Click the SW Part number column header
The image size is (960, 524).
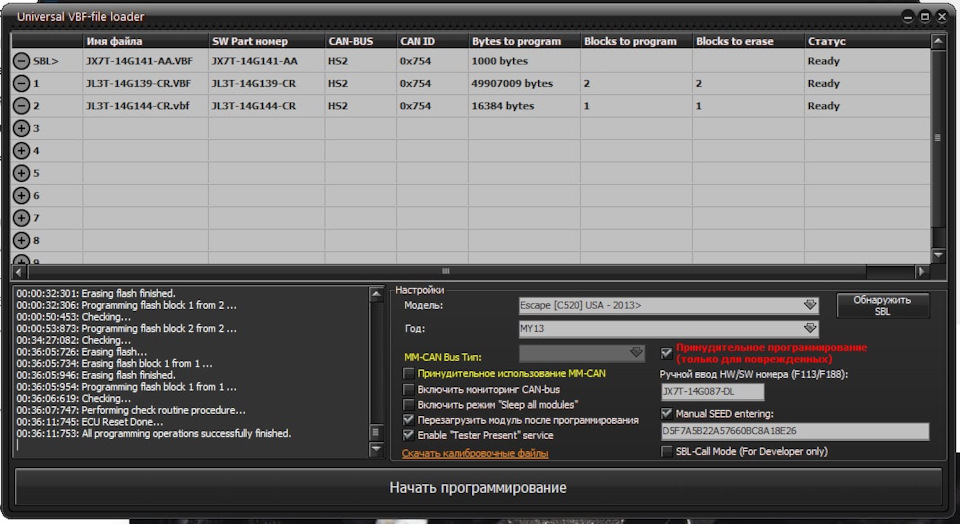[x=266, y=42]
